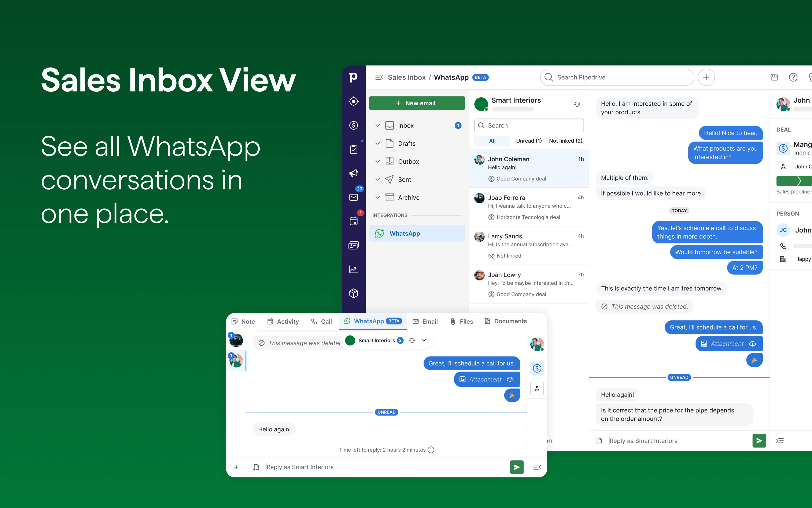This screenshot has height=508, width=812.
Task: Focus floating panel Reply as Smart Interiors
Action: (386, 467)
